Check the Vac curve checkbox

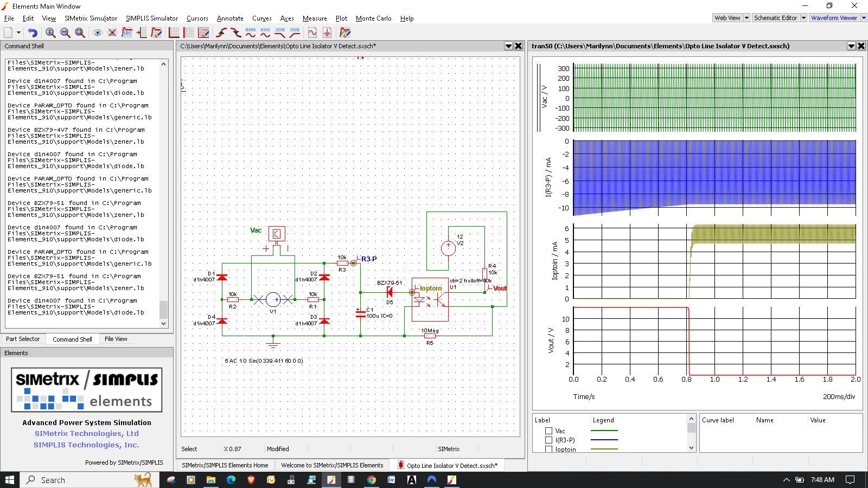[x=548, y=431]
